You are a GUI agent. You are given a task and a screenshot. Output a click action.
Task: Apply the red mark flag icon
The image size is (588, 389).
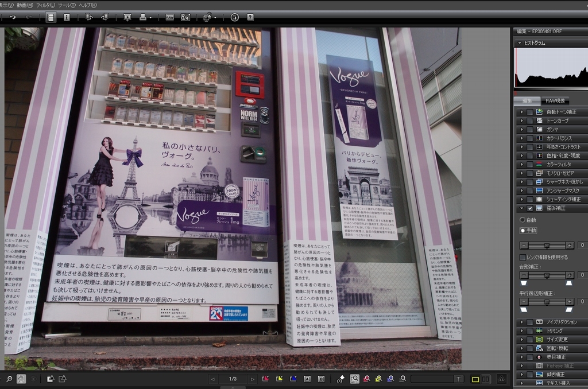265,379
